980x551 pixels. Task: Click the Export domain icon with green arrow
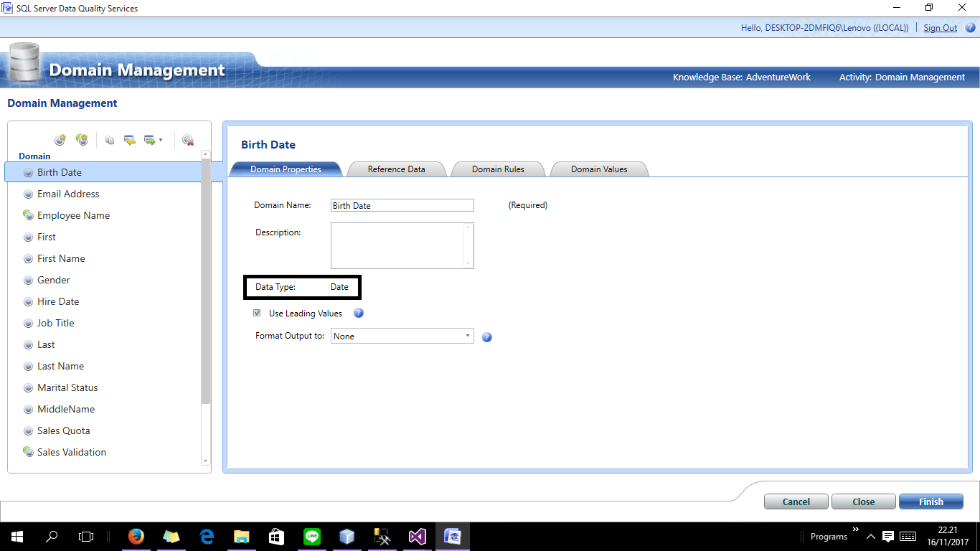click(x=150, y=141)
